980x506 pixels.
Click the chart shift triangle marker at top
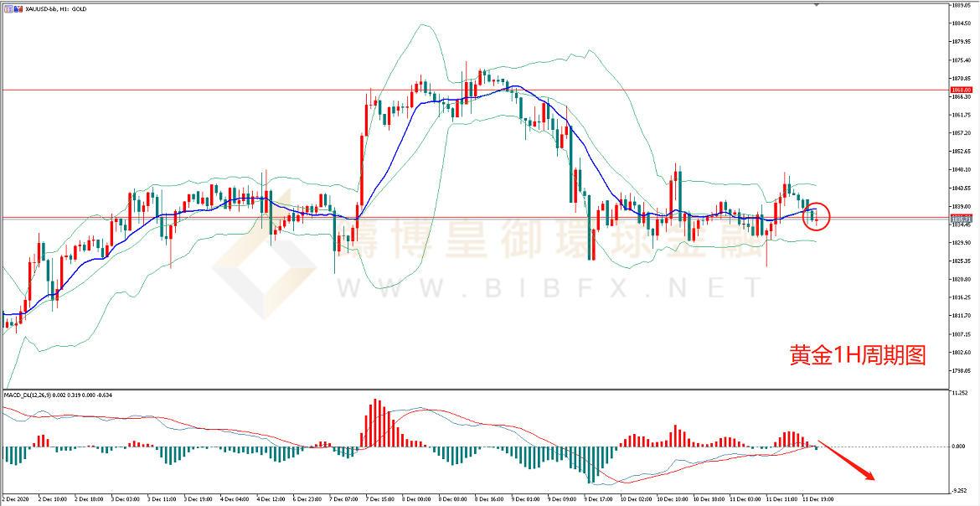[x=816, y=4]
